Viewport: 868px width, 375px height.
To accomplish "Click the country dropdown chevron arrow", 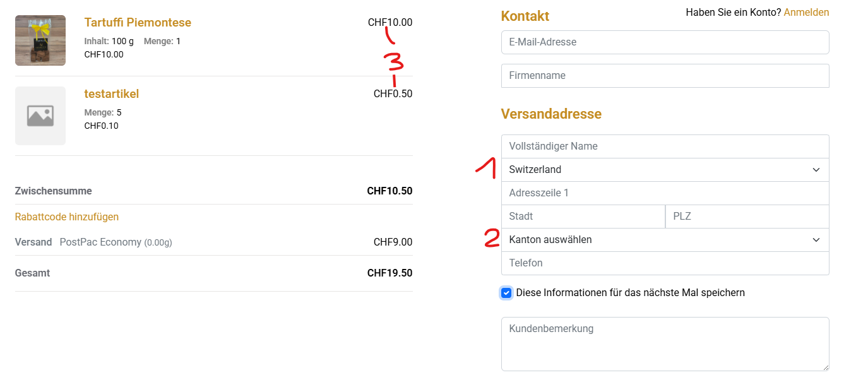I will 816,170.
